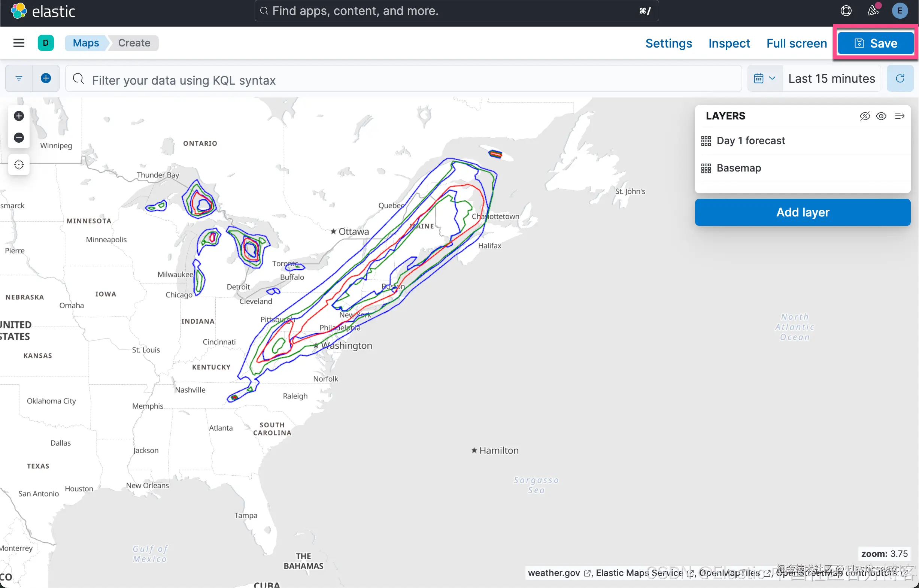
Task: Go to the Maps breadcrumb
Action: pyautogui.click(x=85, y=43)
